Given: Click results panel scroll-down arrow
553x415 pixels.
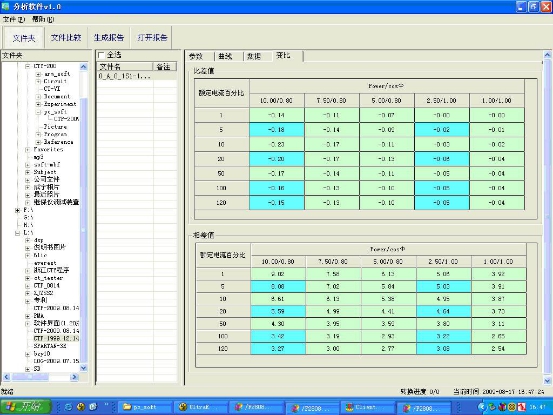Looking at the screenshot, I should (x=547, y=381).
